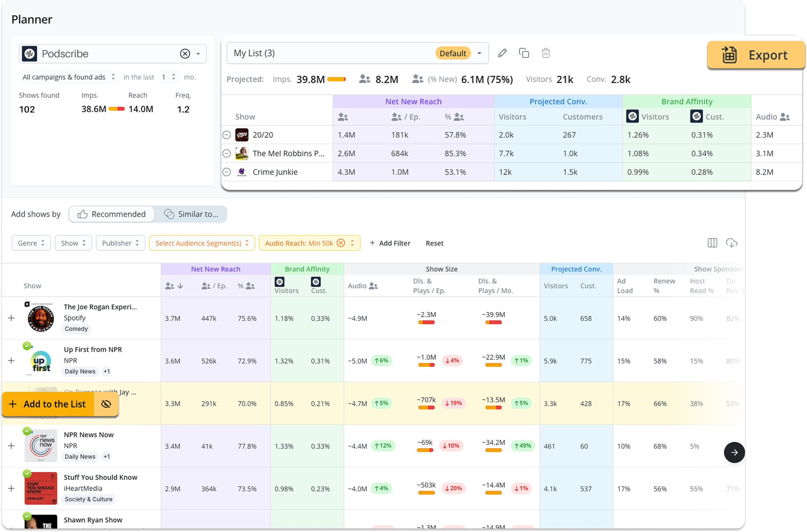Open the Publisher filter dropdown

tap(120, 243)
